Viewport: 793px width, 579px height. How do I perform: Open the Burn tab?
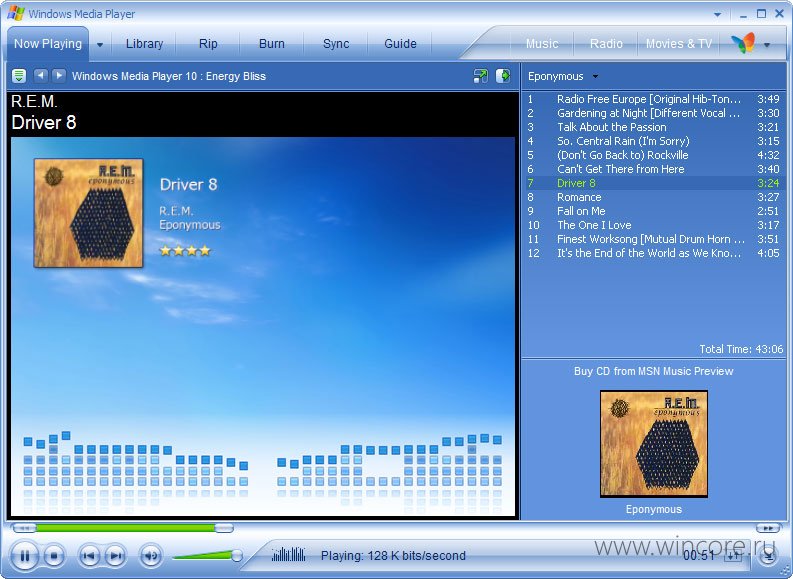[272, 44]
